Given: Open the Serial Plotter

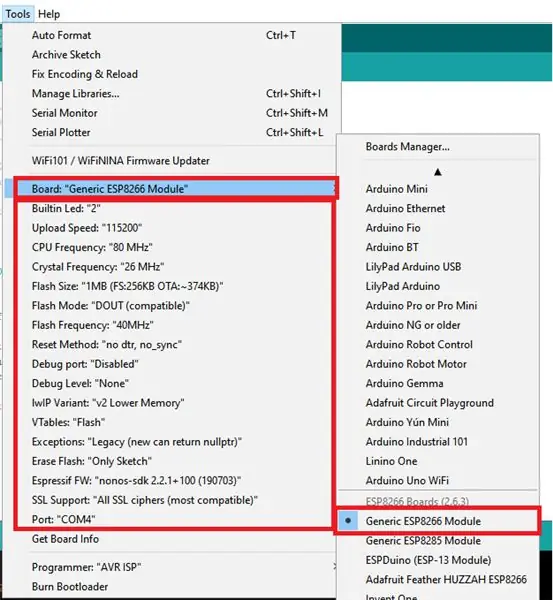Looking at the screenshot, I should pos(172,132).
